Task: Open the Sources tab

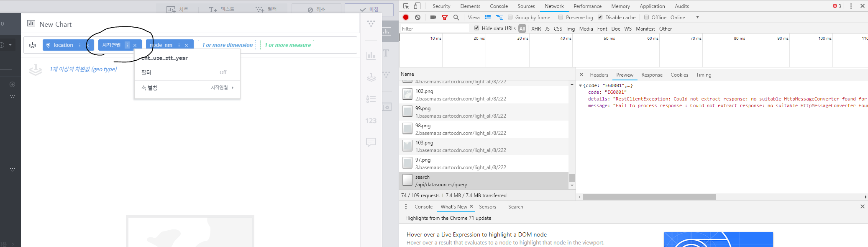Action: [x=526, y=6]
